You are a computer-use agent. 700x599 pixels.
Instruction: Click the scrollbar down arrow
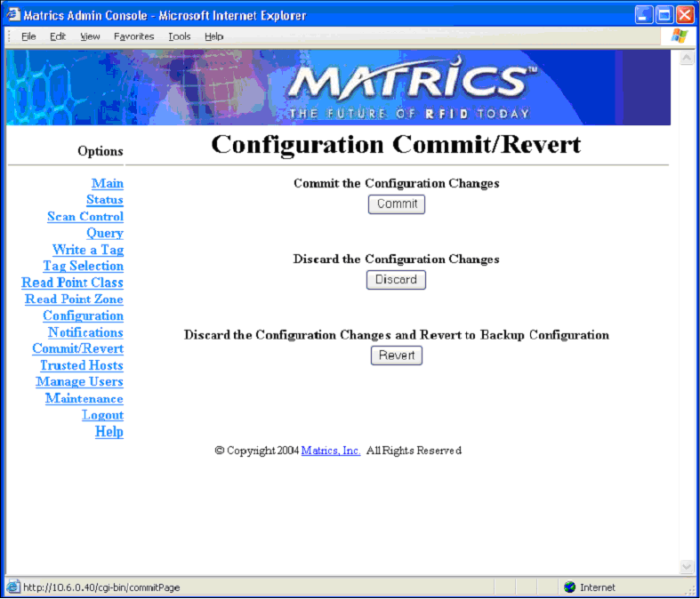[686, 566]
